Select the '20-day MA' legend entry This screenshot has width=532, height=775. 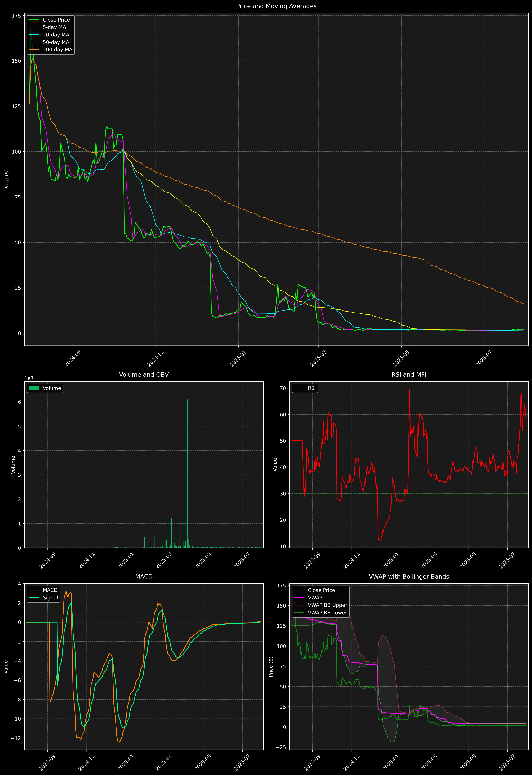coord(56,35)
